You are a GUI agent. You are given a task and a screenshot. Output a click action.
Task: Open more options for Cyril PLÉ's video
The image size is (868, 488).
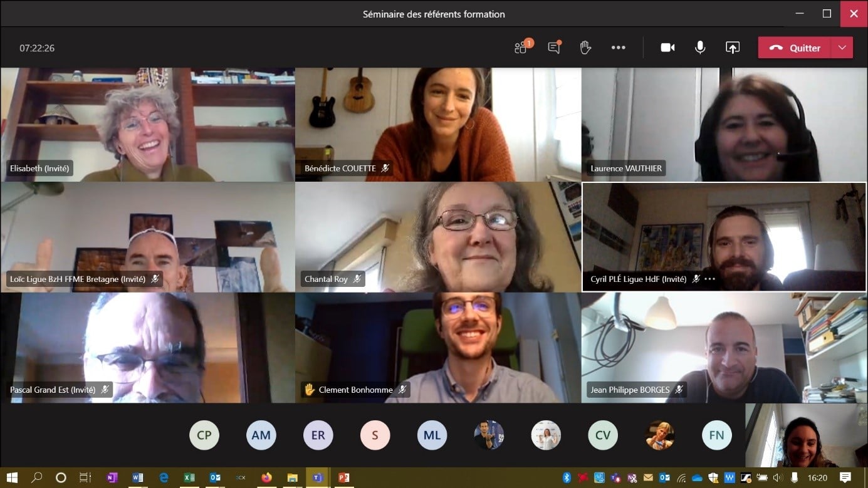709,279
